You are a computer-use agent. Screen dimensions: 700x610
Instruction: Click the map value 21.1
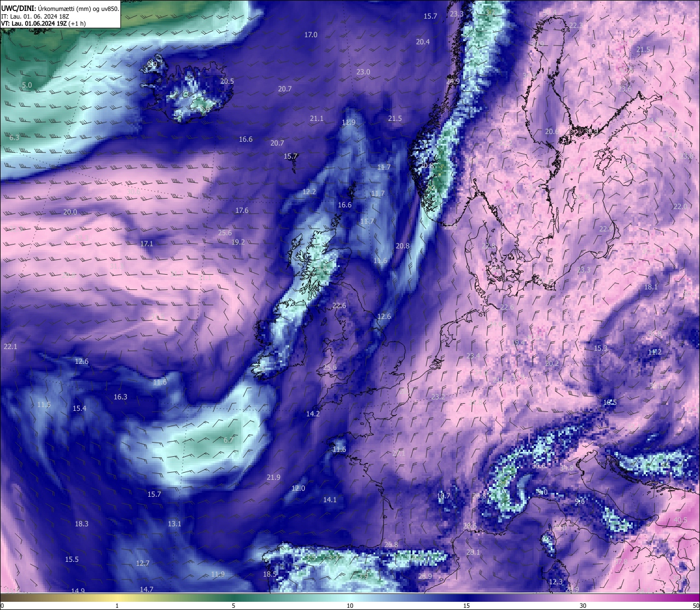[317, 119]
